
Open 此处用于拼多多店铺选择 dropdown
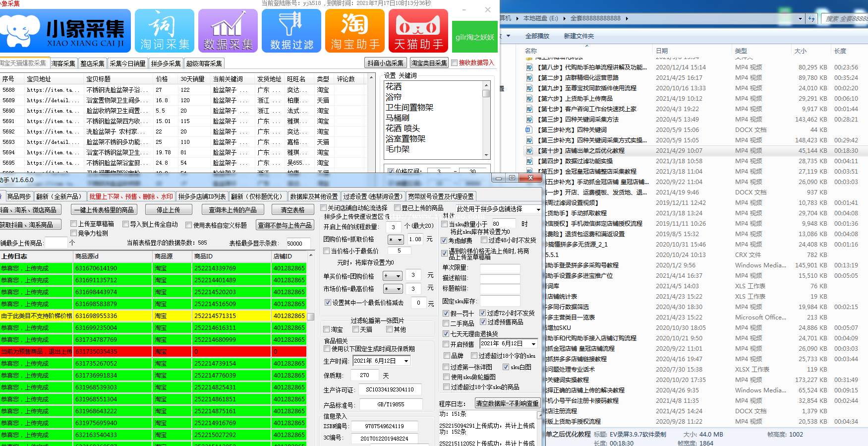click(x=538, y=209)
